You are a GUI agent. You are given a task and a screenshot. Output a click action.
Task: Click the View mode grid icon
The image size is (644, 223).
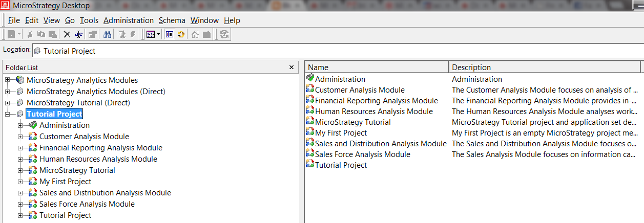click(x=150, y=35)
